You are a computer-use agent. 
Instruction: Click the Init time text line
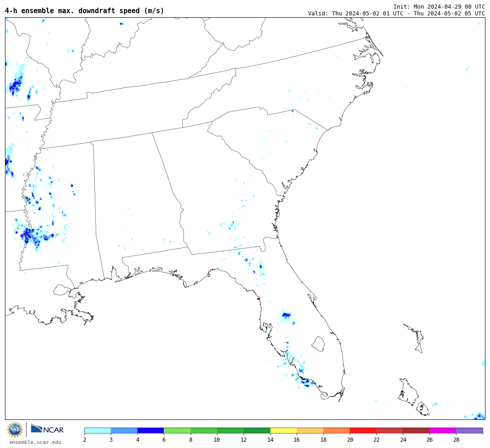coord(439,6)
